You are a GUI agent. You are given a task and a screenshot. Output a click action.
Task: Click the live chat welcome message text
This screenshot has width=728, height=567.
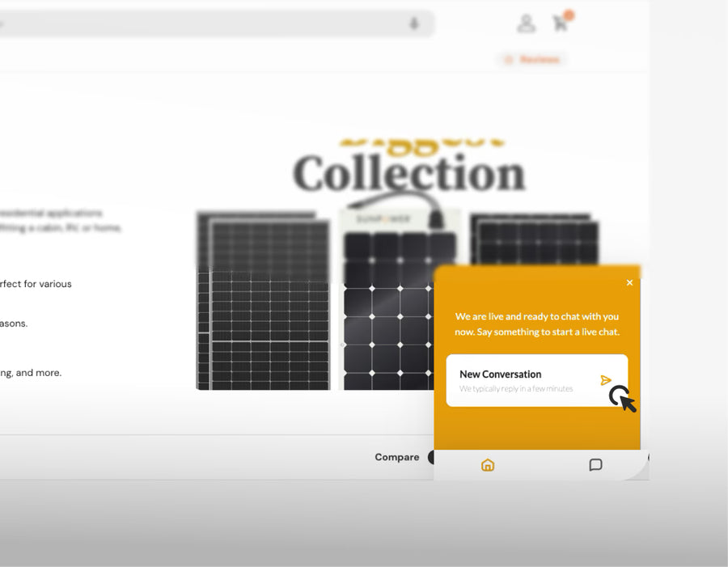(536, 324)
